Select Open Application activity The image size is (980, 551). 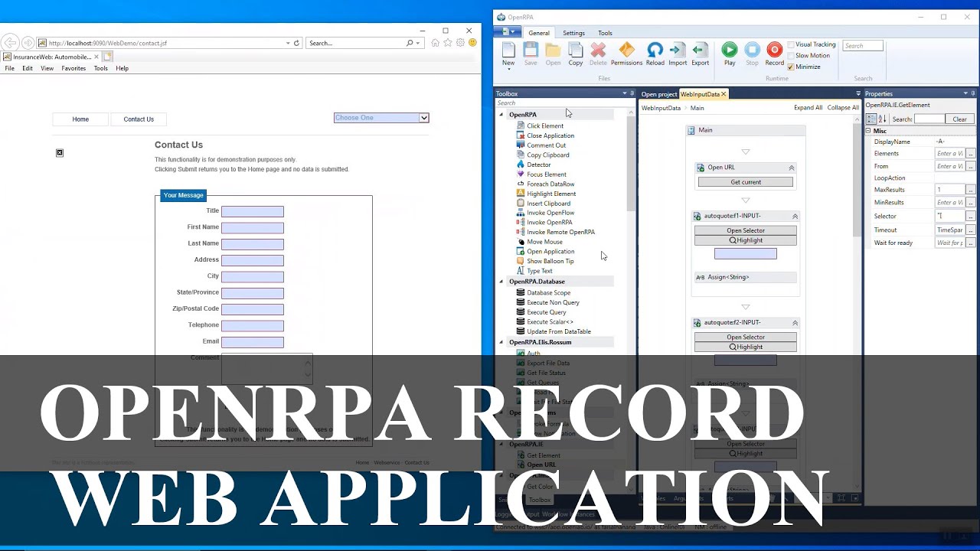pyautogui.click(x=550, y=251)
